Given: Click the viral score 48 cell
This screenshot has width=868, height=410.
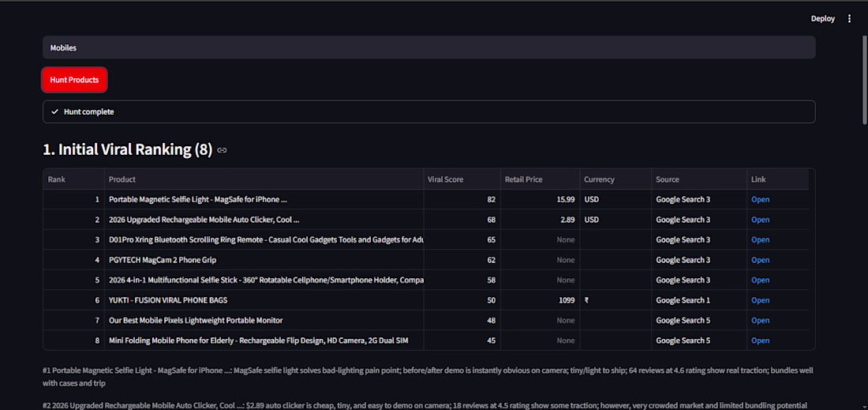Looking at the screenshot, I should coord(462,320).
